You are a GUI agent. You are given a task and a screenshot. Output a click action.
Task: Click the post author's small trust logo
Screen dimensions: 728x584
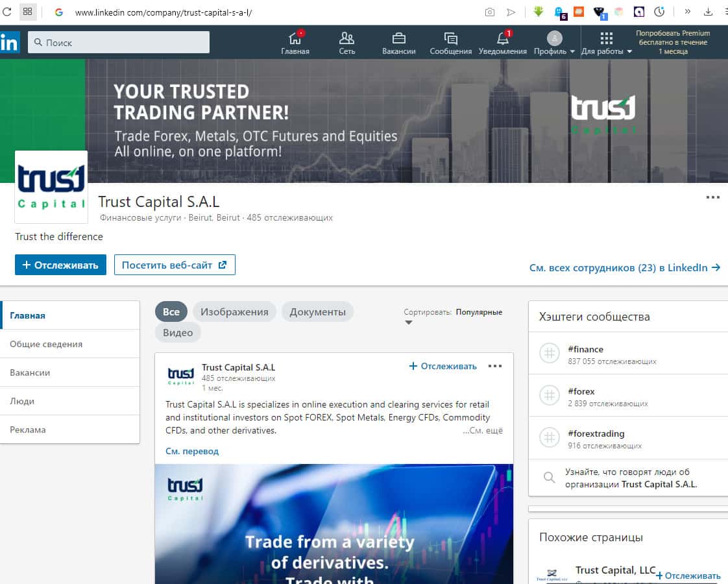tap(180, 376)
